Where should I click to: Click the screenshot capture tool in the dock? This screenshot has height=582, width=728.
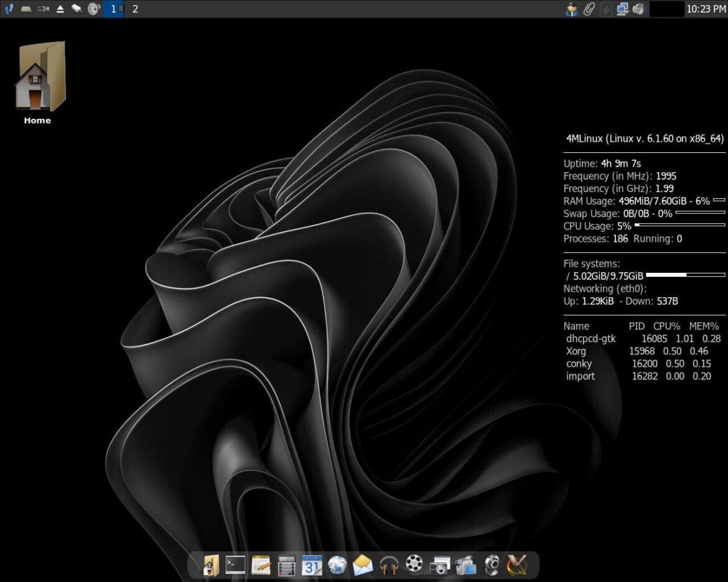point(439,566)
